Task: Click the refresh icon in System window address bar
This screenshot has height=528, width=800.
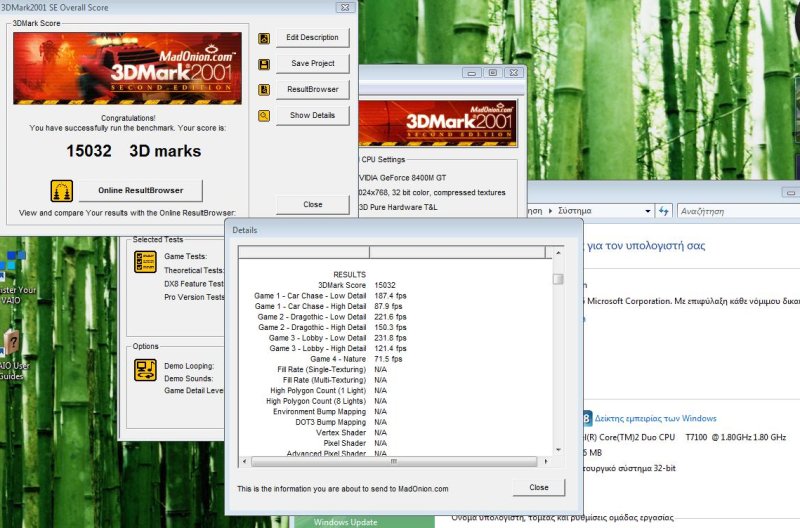Action: (x=663, y=211)
